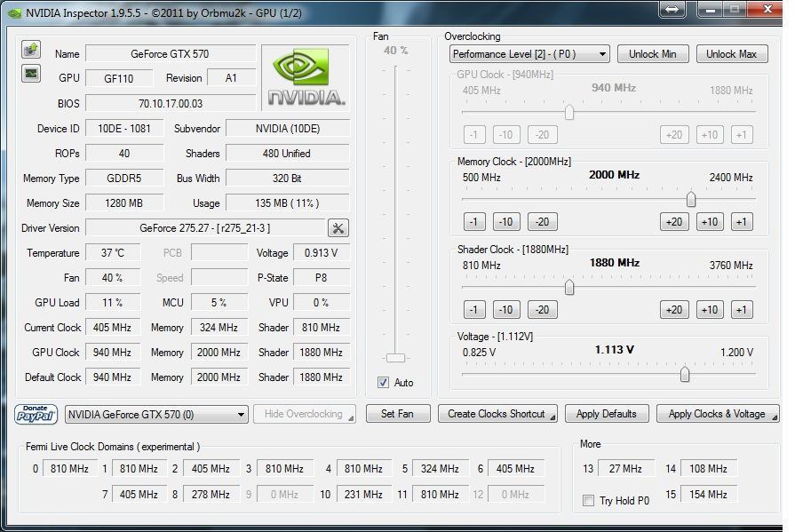Decrease Shader Clock by 20
The image size is (795, 532).
(543, 309)
